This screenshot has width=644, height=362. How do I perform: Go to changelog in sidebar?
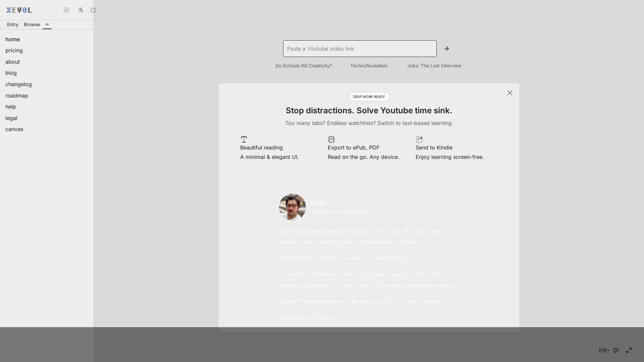coord(18,84)
